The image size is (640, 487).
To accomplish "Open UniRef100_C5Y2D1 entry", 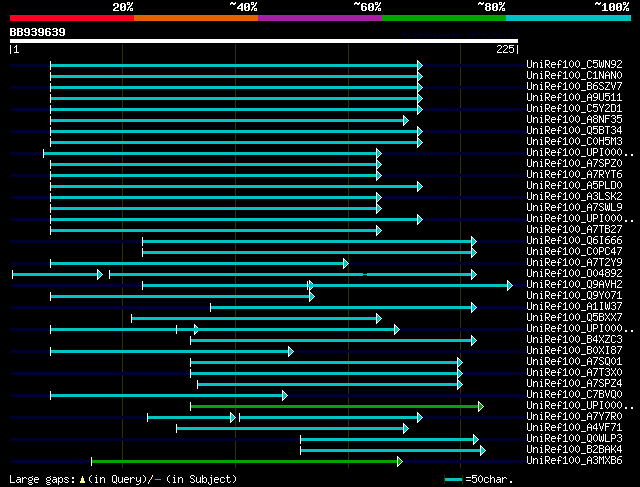I will coord(574,108).
